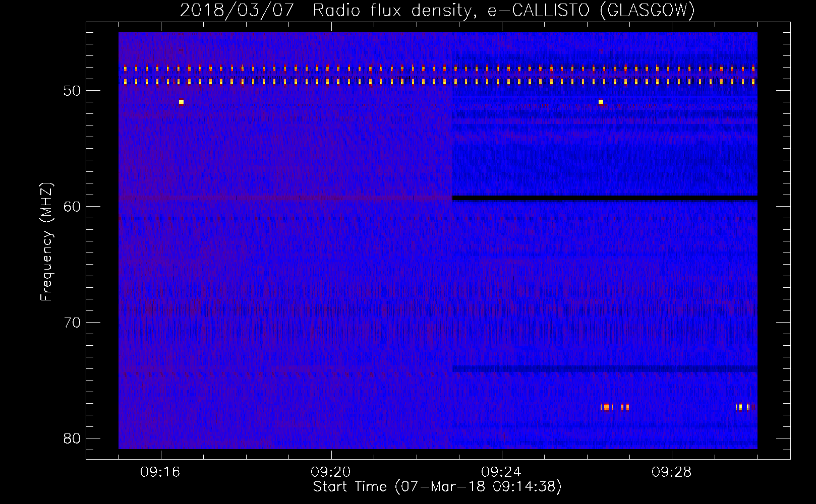Click the 50 frequency tick label
This screenshot has width=816, height=504.
click(x=72, y=91)
